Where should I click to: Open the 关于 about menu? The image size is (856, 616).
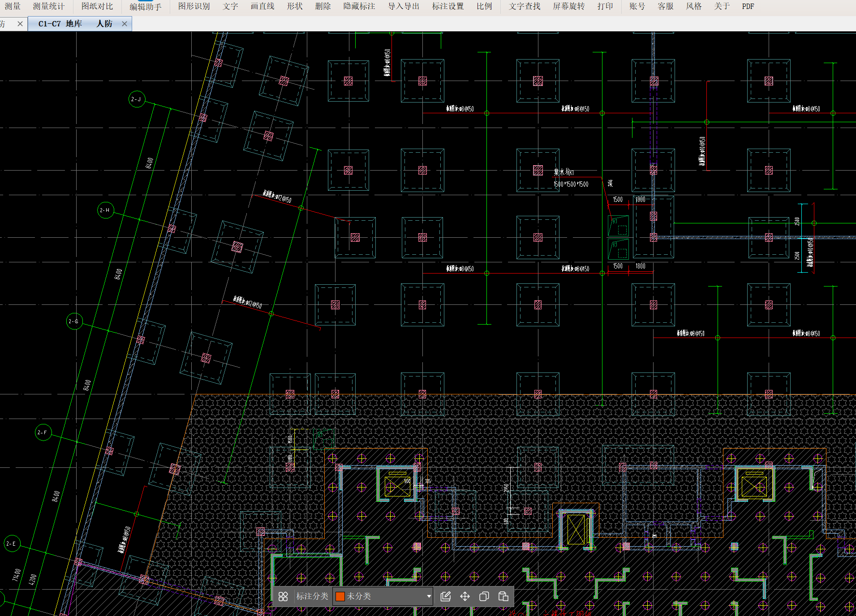(x=722, y=6)
